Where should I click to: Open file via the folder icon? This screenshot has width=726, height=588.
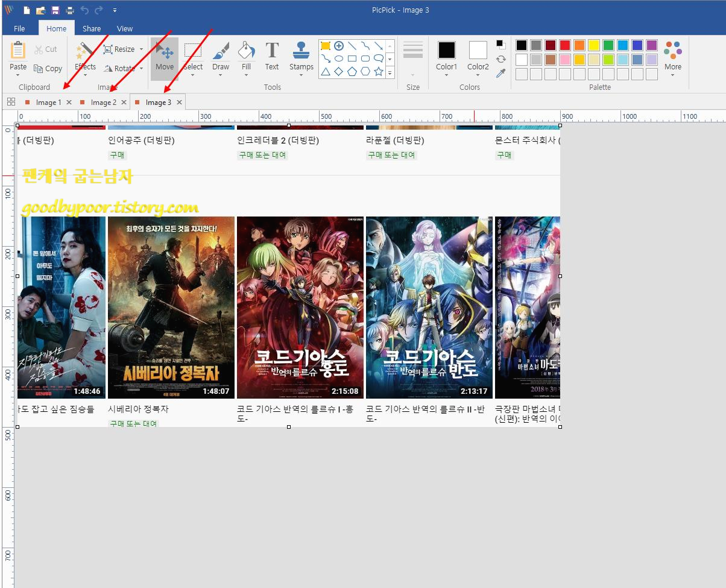tap(41, 10)
